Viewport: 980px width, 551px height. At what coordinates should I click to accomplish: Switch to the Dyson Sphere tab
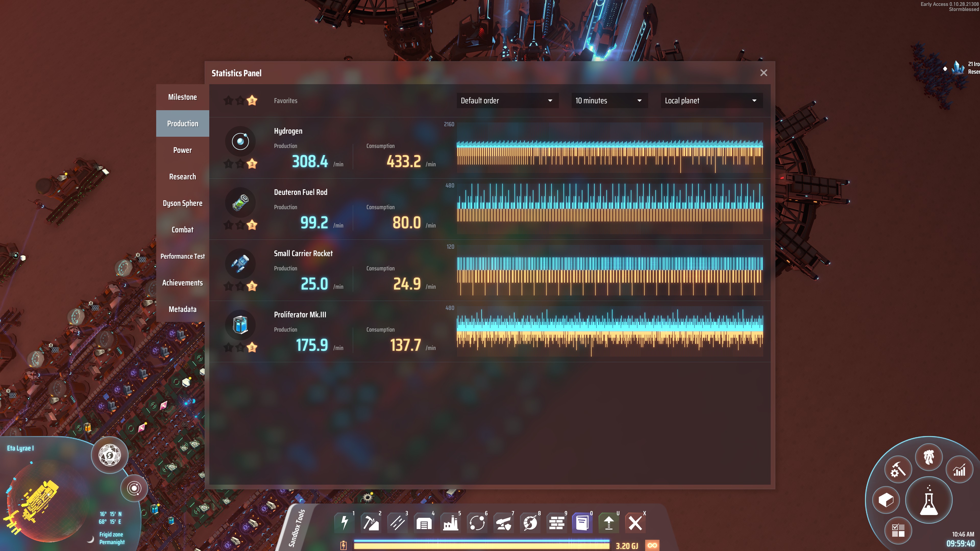tap(183, 203)
